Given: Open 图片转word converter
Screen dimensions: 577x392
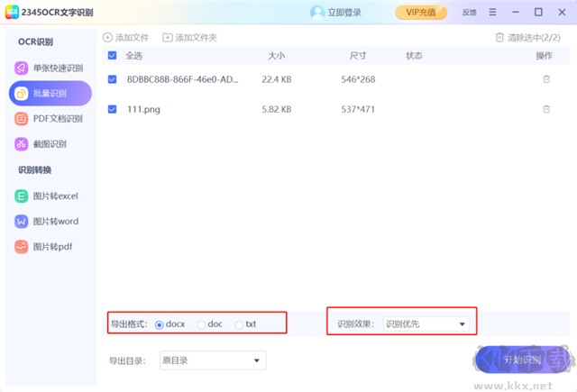Looking at the screenshot, I should pos(50,222).
